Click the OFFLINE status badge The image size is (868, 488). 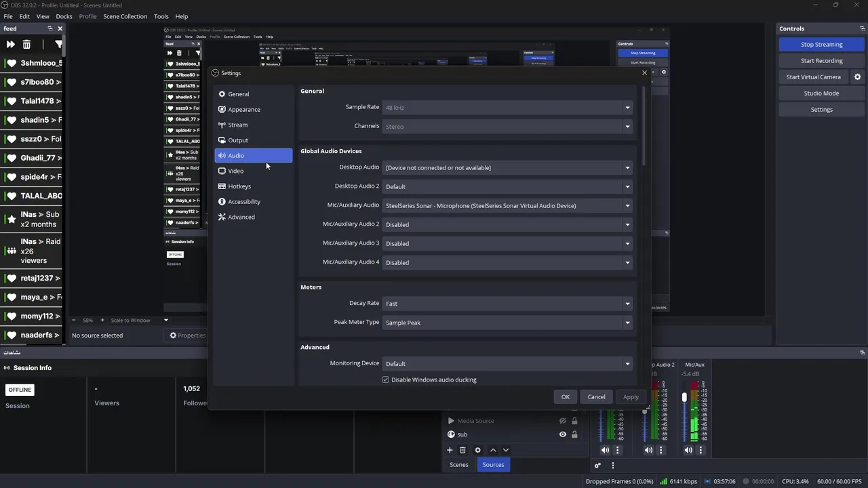tap(20, 390)
